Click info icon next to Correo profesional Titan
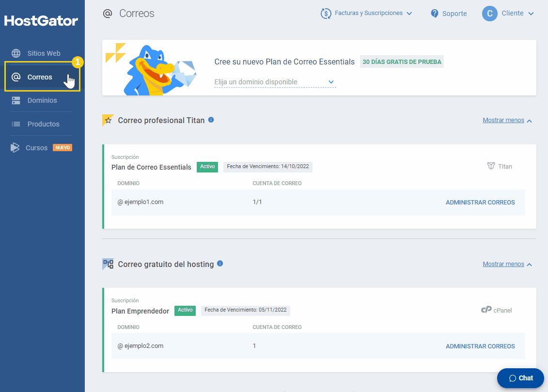This screenshot has height=392, width=548. (211, 120)
